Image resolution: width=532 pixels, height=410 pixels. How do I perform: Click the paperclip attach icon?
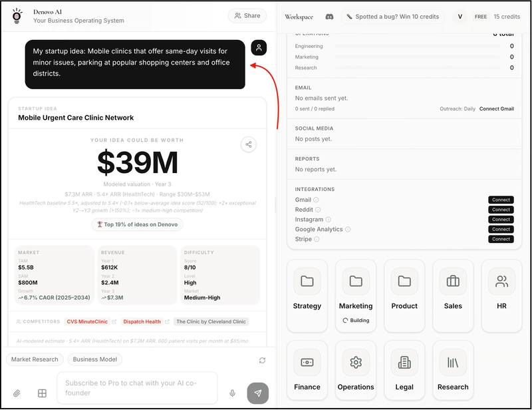(x=16, y=393)
